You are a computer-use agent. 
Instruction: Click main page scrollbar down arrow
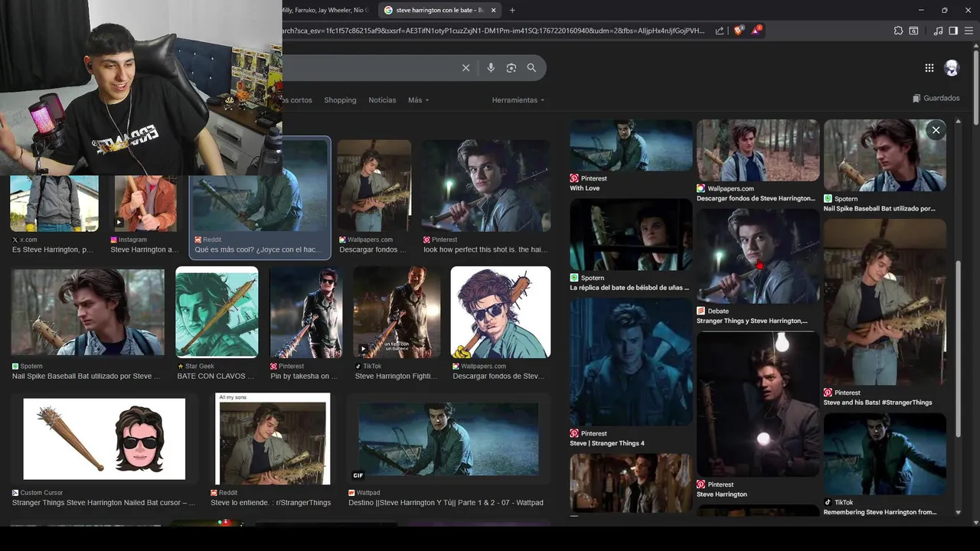point(975,523)
